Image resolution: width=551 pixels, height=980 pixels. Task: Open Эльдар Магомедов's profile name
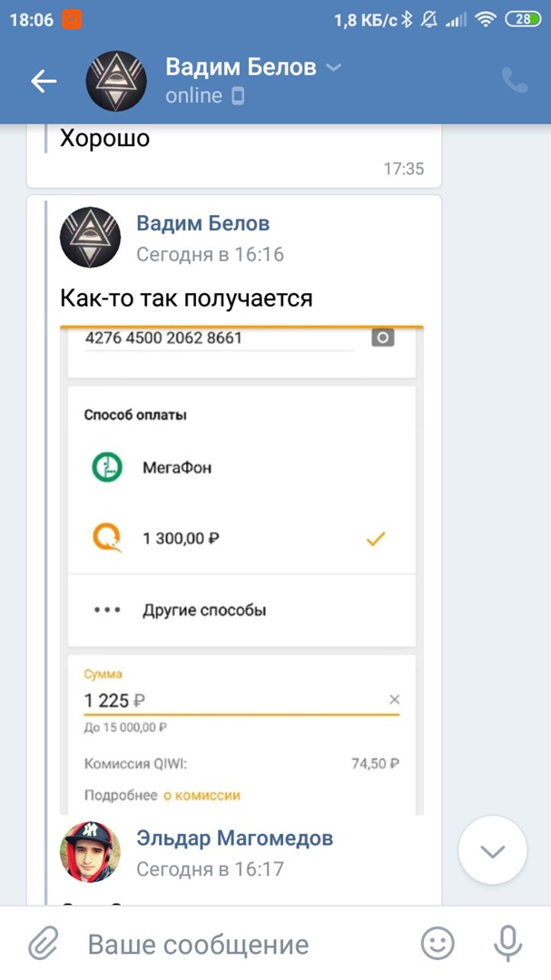click(234, 838)
